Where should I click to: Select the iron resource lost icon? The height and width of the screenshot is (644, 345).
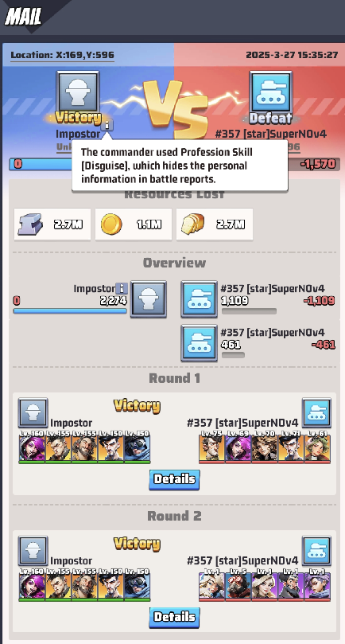(x=30, y=224)
